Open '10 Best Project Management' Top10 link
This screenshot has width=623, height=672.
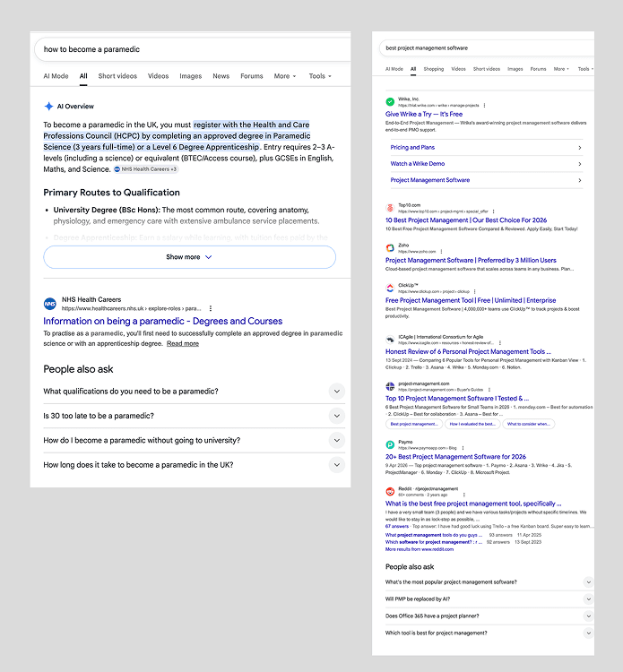click(466, 220)
